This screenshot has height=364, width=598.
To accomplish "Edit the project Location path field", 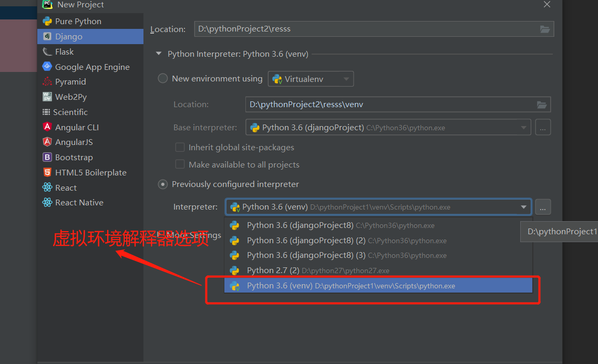I will 374,29.
